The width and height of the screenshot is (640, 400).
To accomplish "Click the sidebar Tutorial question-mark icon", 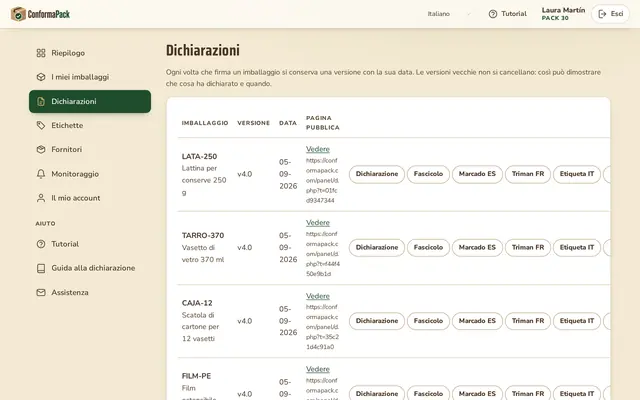I will pyautogui.click(x=41, y=244).
